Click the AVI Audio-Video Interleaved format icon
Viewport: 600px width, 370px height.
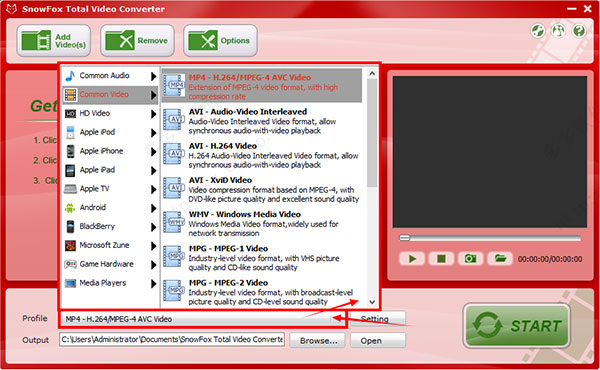click(174, 119)
